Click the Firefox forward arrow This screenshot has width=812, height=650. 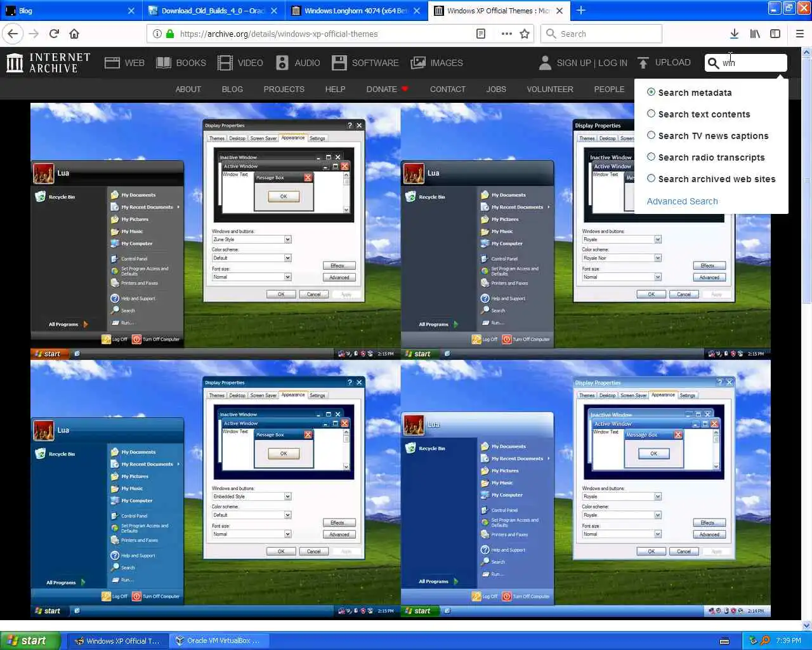tap(34, 34)
